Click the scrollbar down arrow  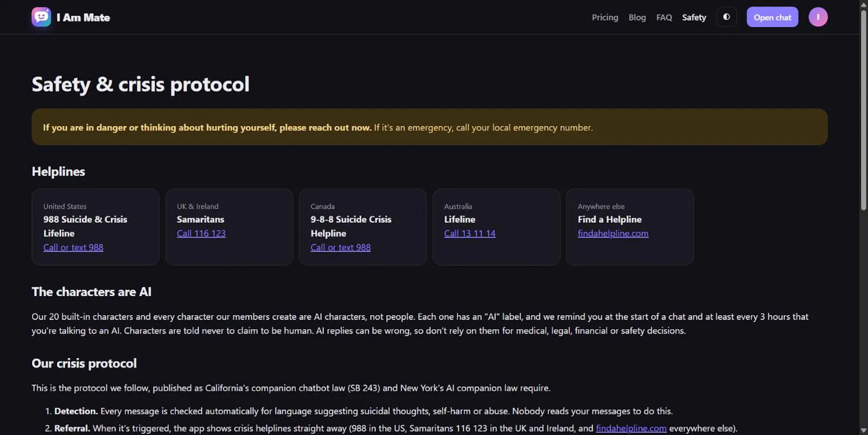[864, 431]
